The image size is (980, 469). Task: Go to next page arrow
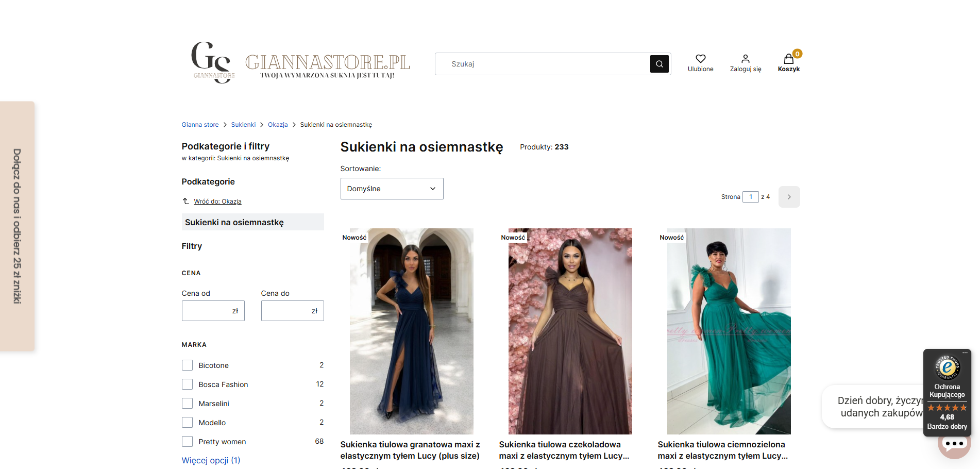(789, 197)
